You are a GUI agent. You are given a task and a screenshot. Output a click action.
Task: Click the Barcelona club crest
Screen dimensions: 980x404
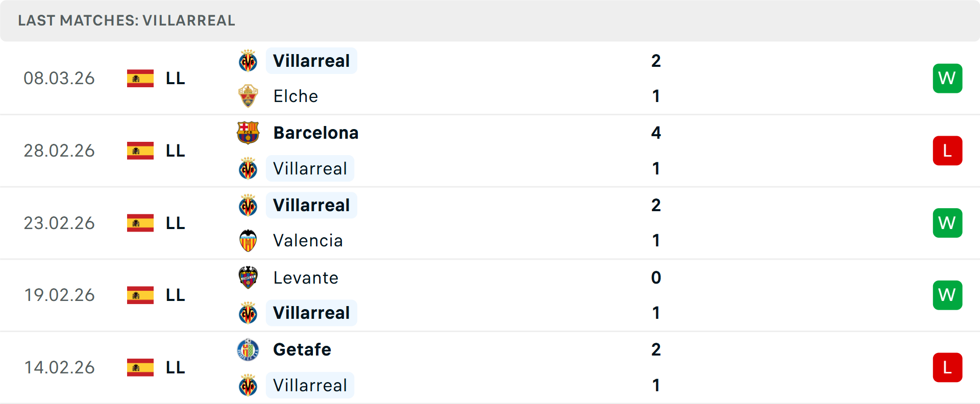click(x=248, y=133)
